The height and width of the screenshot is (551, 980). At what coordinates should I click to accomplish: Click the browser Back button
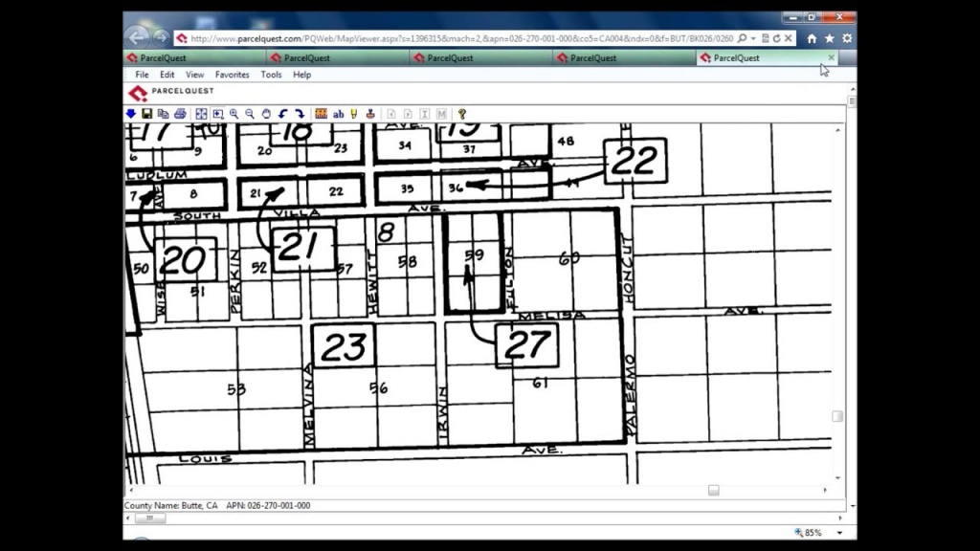pyautogui.click(x=137, y=37)
